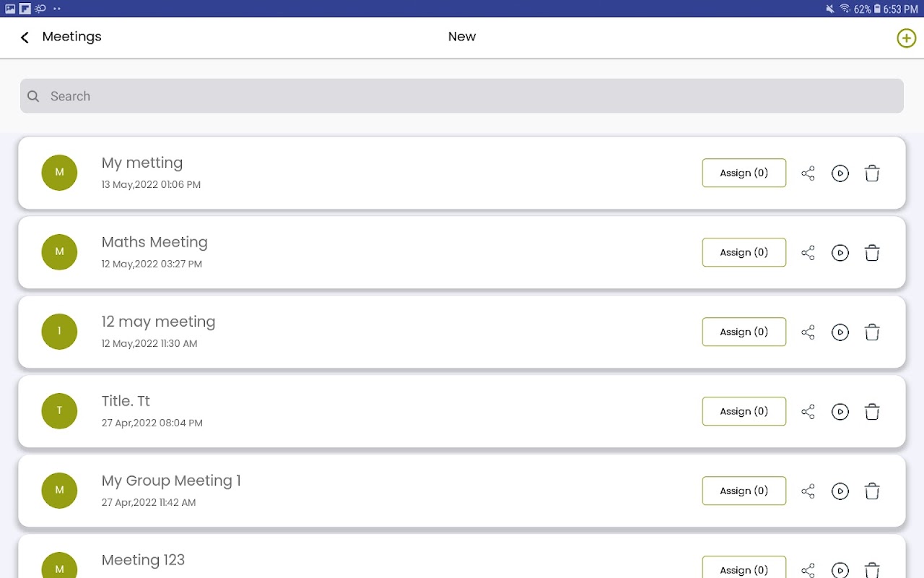Tap the T avatar of Title. Tt
Image resolution: width=924 pixels, height=578 pixels.
click(x=59, y=411)
